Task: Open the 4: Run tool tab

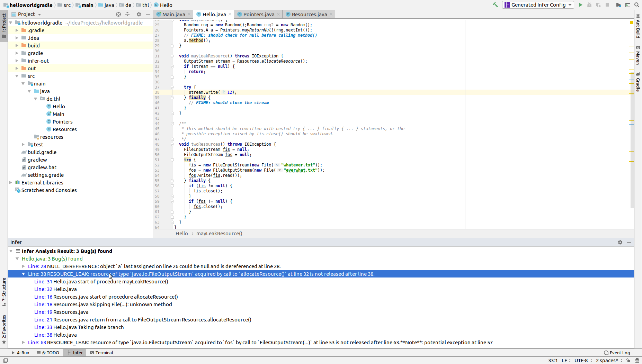Action: [x=20, y=353]
